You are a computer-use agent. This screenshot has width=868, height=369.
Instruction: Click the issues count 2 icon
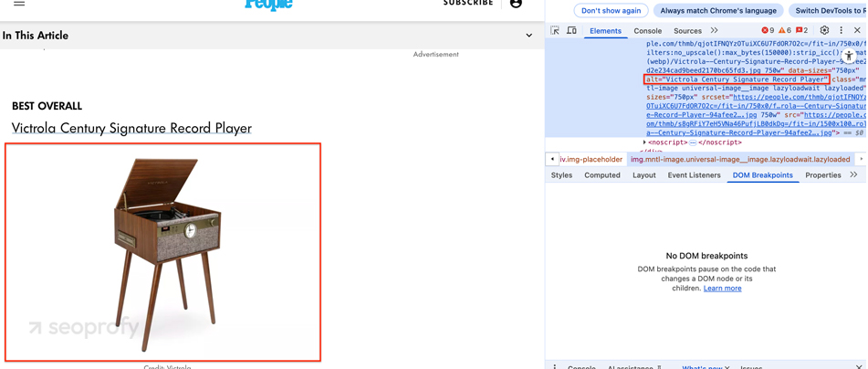[801, 30]
